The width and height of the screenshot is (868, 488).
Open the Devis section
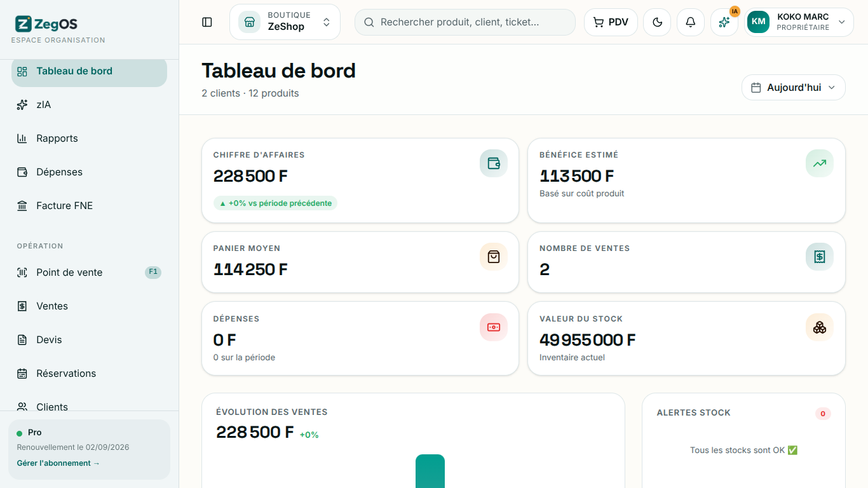(x=89, y=340)
